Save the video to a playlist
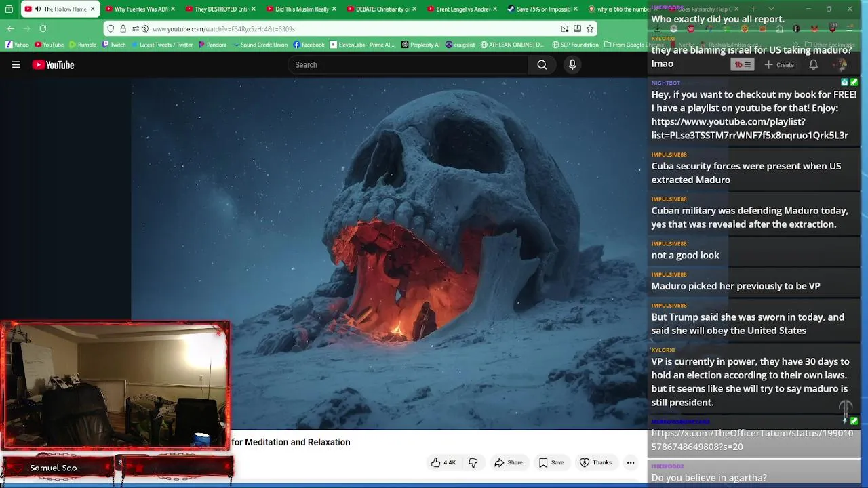The height and width of the screenshot is (488, 868). [551, 462]
